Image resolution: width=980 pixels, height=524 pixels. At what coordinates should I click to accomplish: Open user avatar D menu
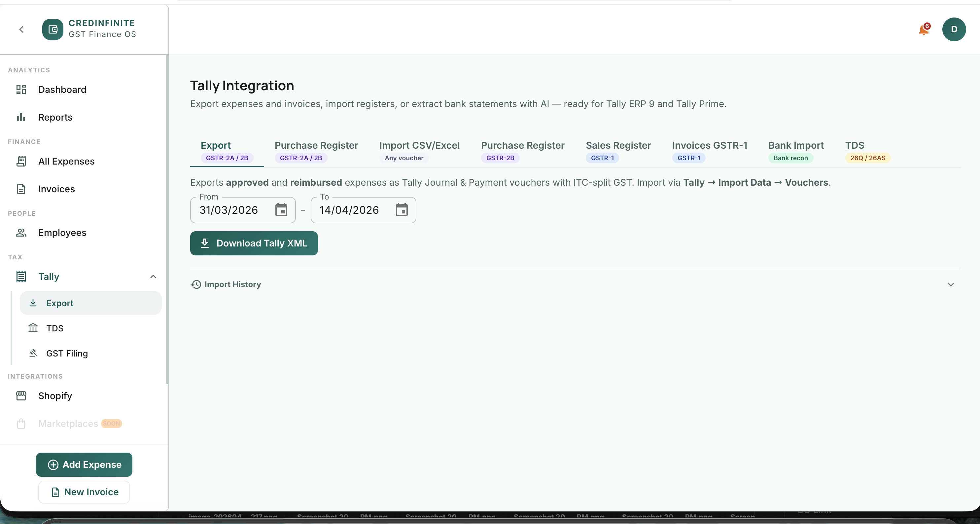(954, 29)
